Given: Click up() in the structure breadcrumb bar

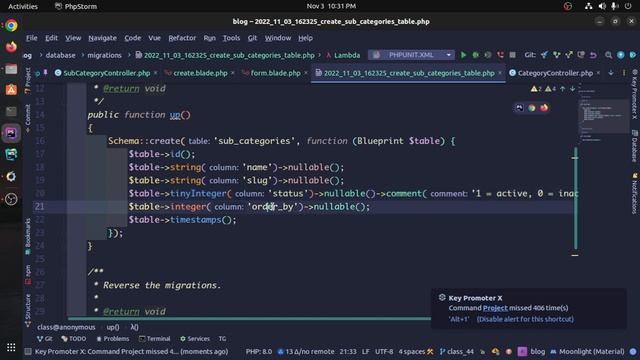Looking at the screenshot, I should point(113,327).
